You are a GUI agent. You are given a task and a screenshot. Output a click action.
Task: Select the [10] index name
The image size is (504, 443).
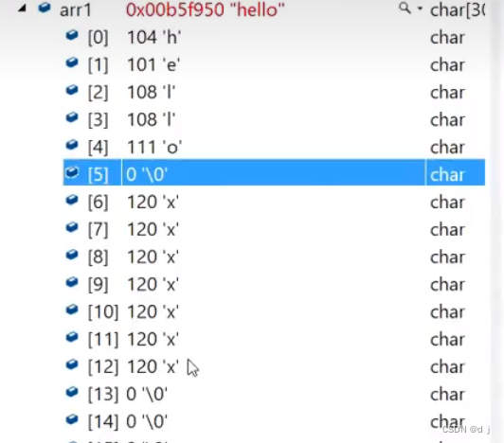coord(103,312)
